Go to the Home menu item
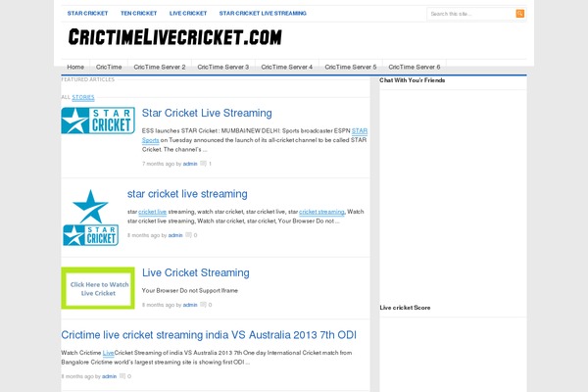The width and height of the screenshot is (588, 392). click(75, 67)
